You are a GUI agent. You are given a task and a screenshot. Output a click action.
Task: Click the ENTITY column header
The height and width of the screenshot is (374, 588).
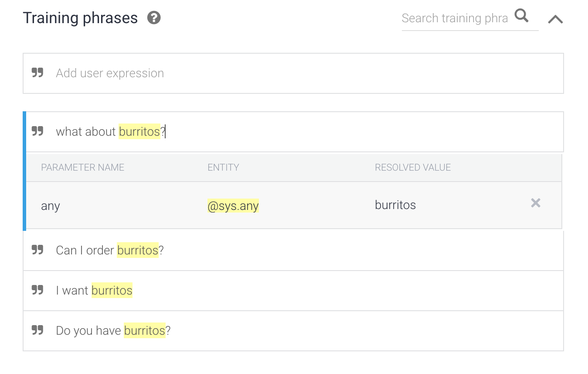pos(223,168)
